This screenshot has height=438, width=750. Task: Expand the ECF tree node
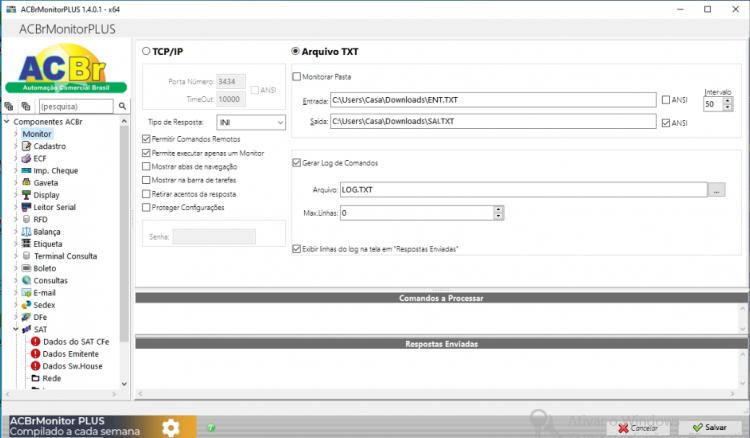(16, 158)
